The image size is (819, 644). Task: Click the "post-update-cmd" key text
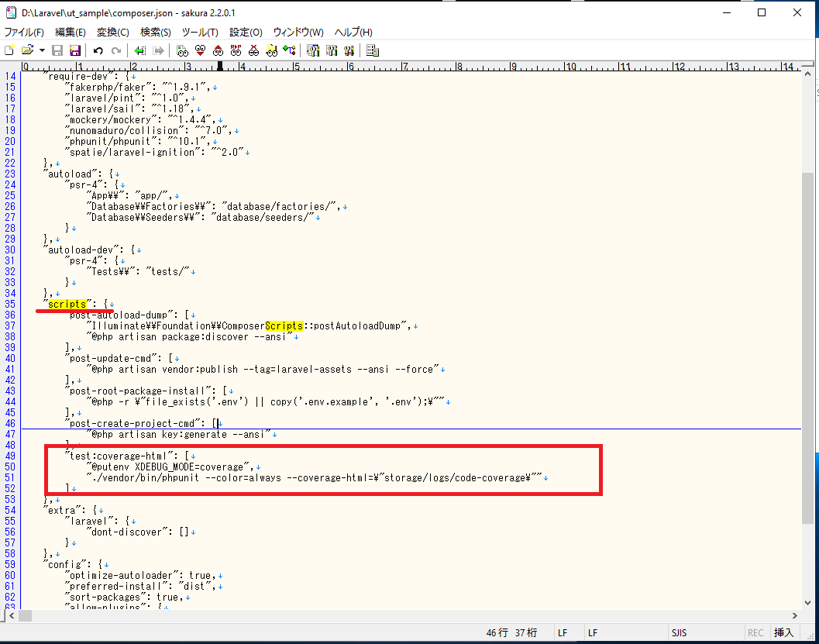pos(112,358)
